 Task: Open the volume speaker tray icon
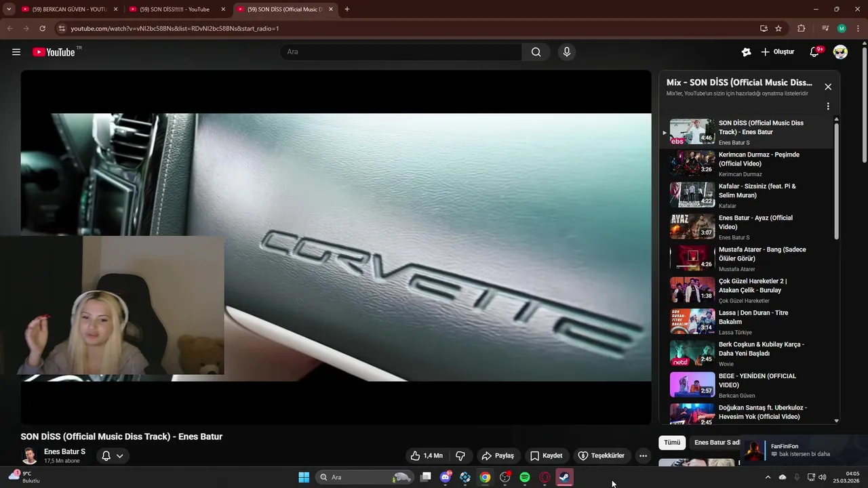[823, 477]
